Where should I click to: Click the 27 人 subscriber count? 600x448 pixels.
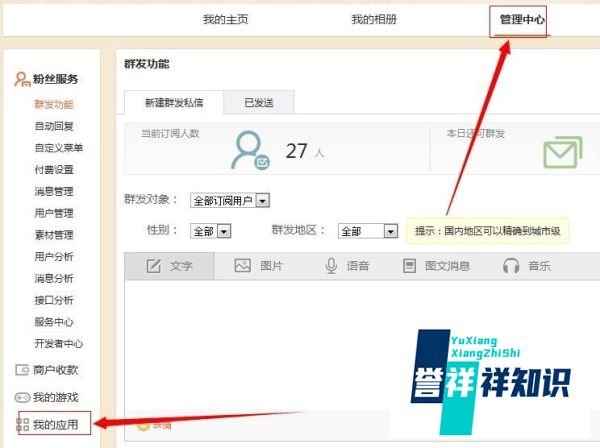click(305, 152)
